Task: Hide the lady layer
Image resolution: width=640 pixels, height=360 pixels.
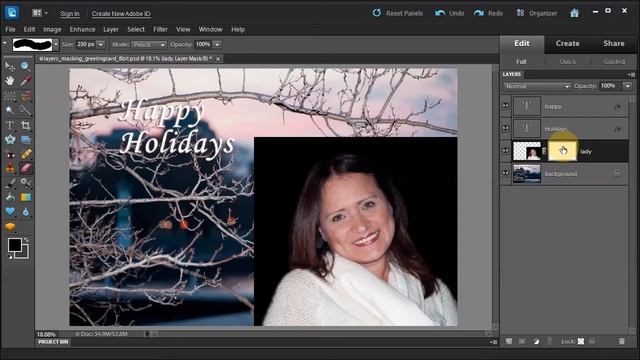Action: [505, 151]
